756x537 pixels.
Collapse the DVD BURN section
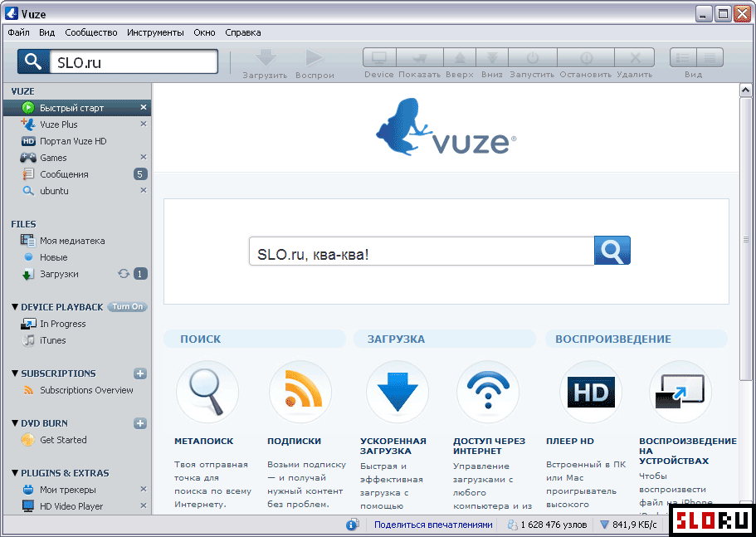(x=15, y=423)
